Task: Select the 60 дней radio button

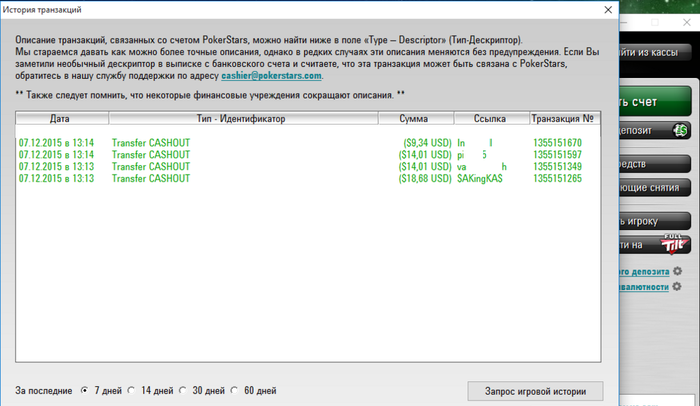Action: pos(235,390)
